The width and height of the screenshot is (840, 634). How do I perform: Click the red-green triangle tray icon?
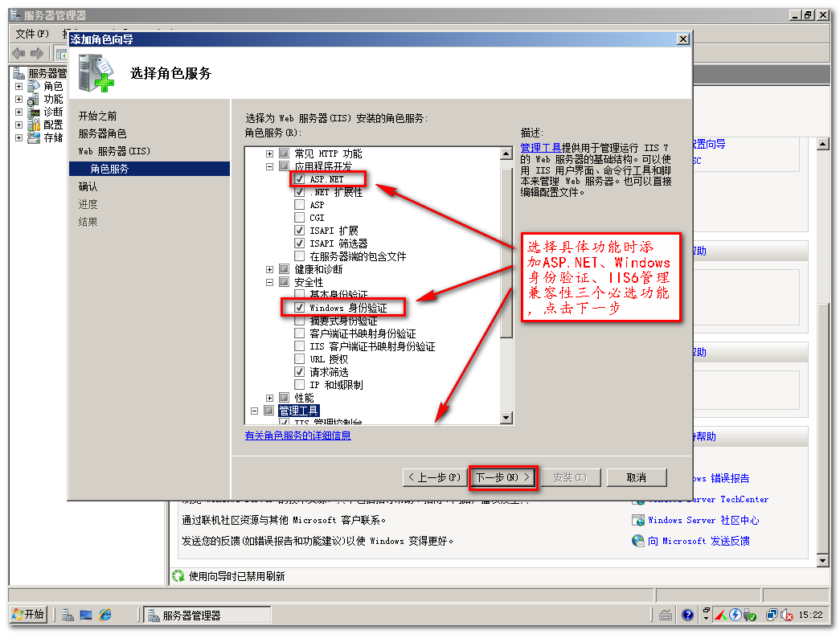coord(720,616)
